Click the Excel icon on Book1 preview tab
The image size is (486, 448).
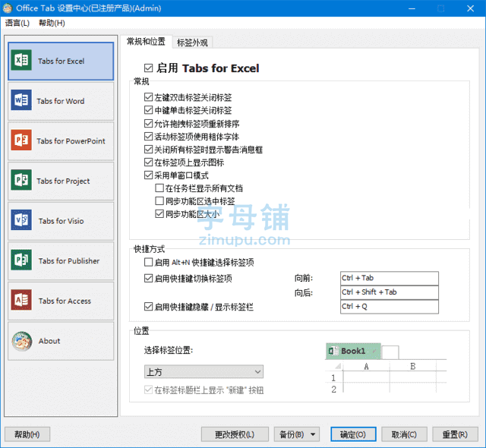pos(333,351)
